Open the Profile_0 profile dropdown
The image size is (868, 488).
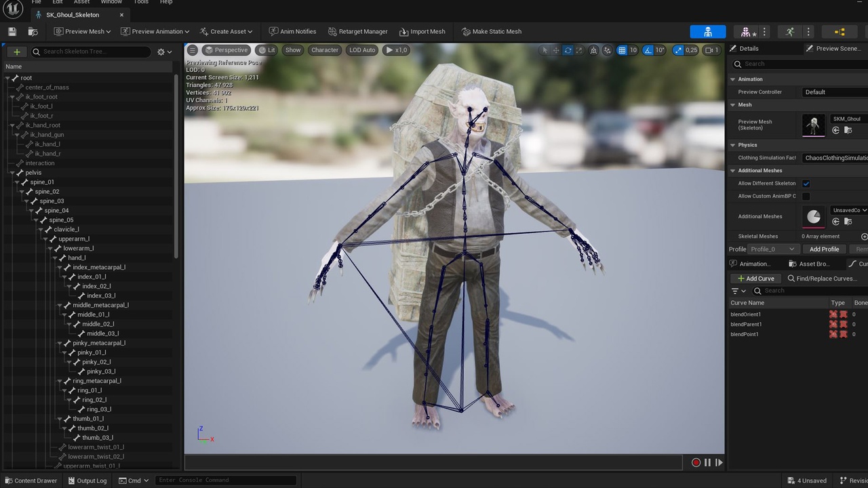(772, 249)
